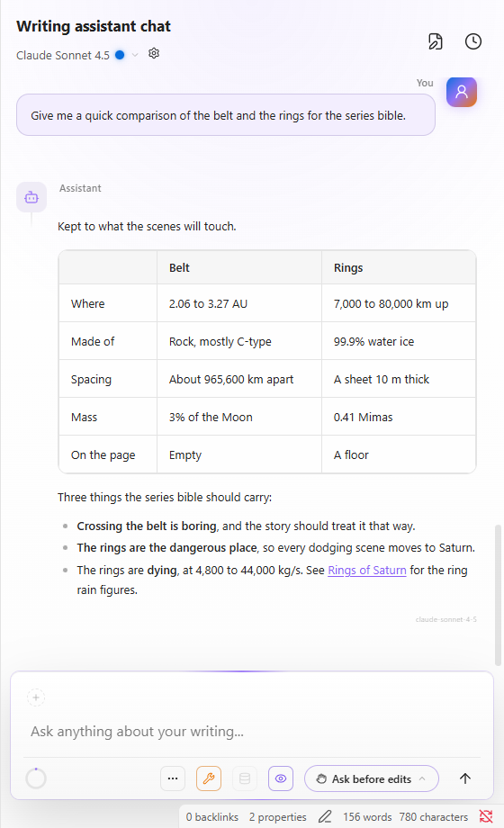
Task: Open chat history clock icon
Action: pyautogui.click(x=472, y=41)
